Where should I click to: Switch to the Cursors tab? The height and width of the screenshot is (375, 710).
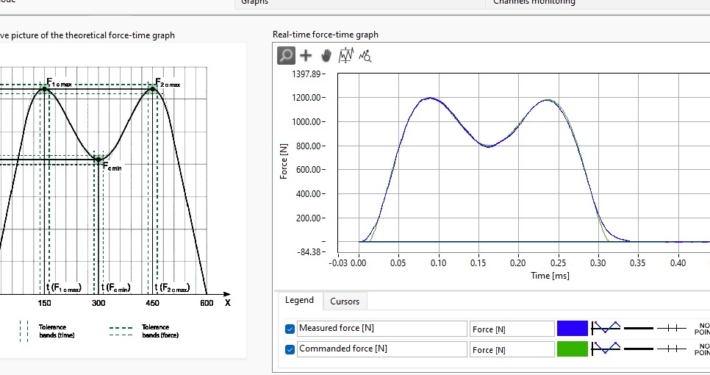(x=345, y=301)
